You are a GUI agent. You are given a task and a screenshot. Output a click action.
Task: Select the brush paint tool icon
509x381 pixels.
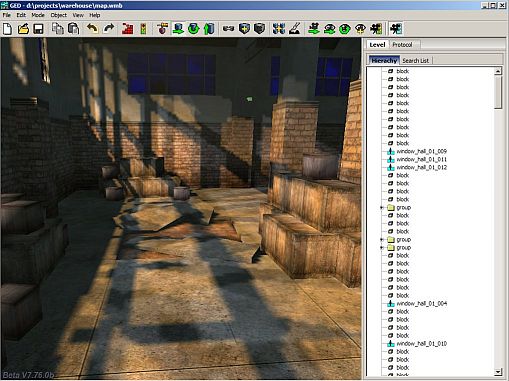[x=295, y=29]
